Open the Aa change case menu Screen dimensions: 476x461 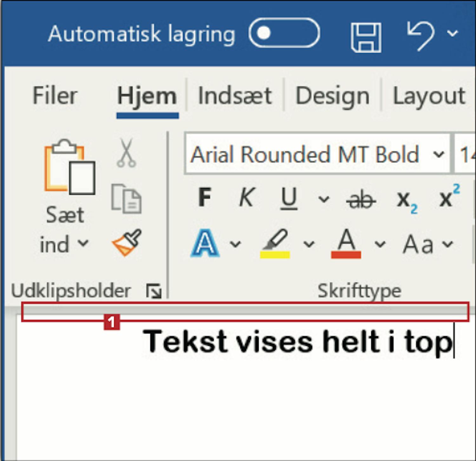[427, 244]
